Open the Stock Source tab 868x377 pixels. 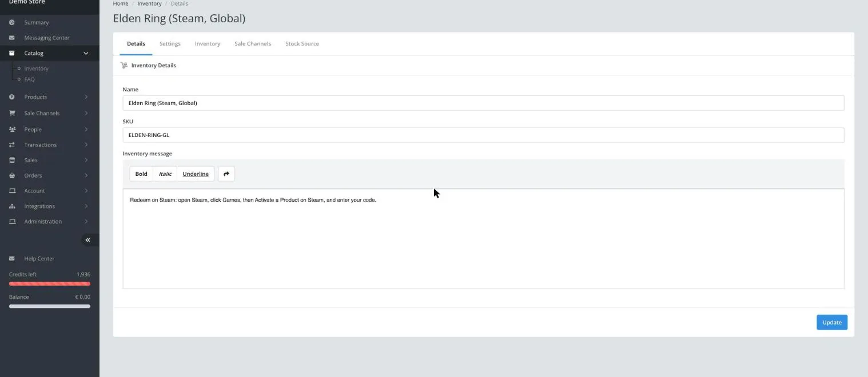tap(302, 43)
